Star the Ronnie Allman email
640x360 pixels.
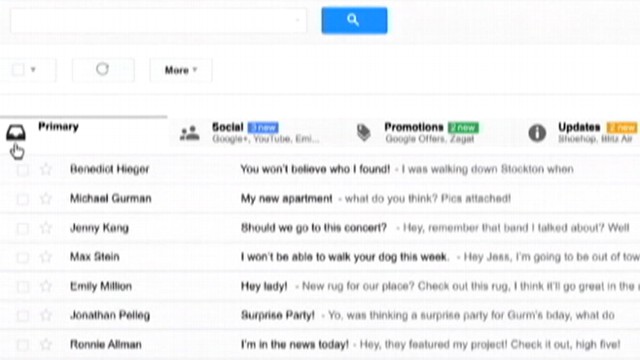point(46,344)
